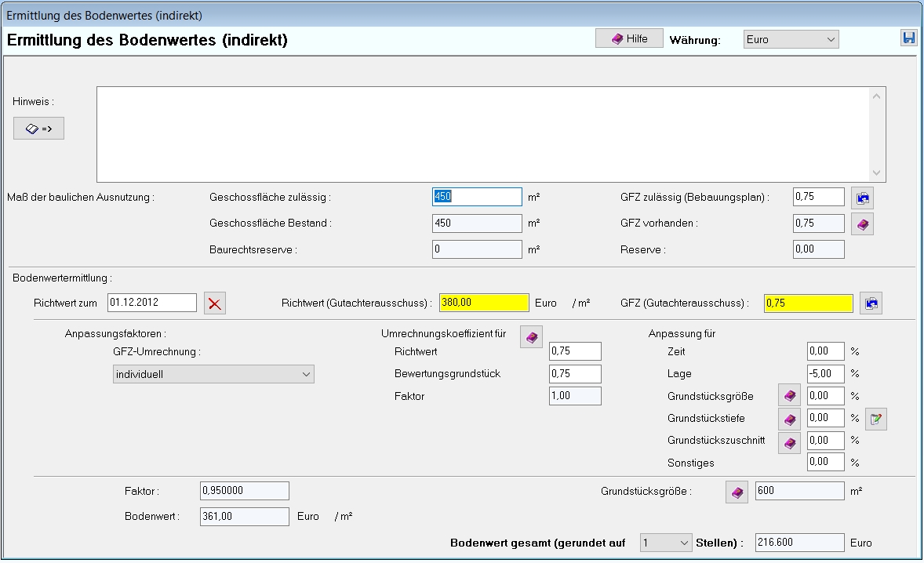The height and width of the screenshot is (563, 924).
Task: Click Lage -5,00 percent field
Action: coord(826,373)
